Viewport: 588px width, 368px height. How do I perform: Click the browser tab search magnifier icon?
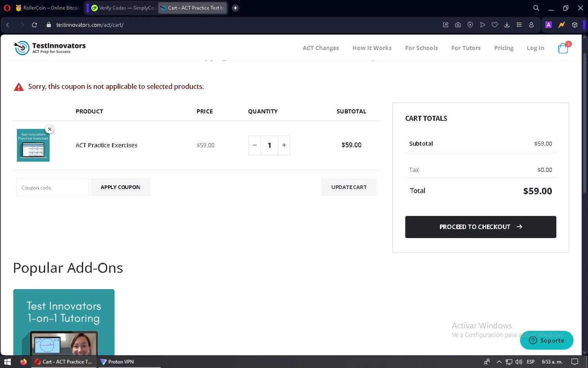click(x=536, y=8)
